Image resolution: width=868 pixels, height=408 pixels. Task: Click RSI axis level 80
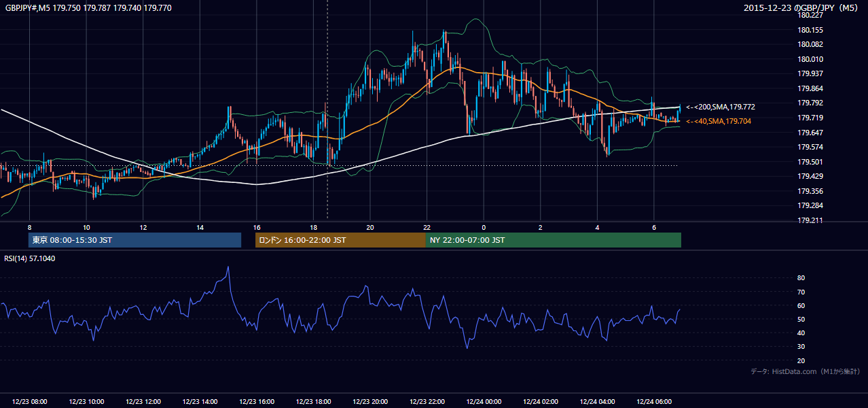tap(801, 278)
